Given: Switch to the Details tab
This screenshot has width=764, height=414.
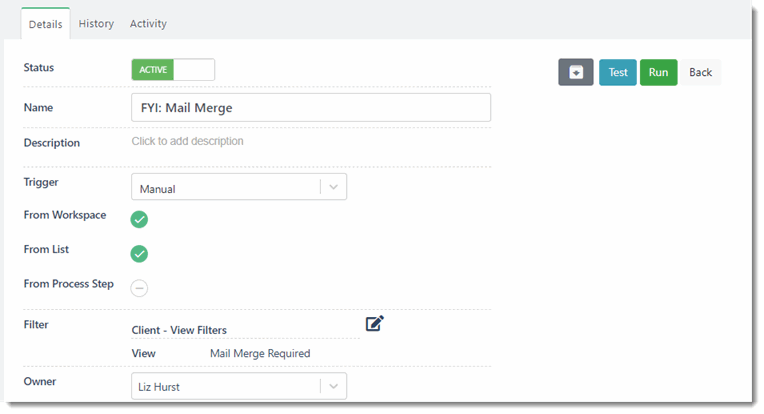Looking at the screenshot, I should (x=45, y=24).
